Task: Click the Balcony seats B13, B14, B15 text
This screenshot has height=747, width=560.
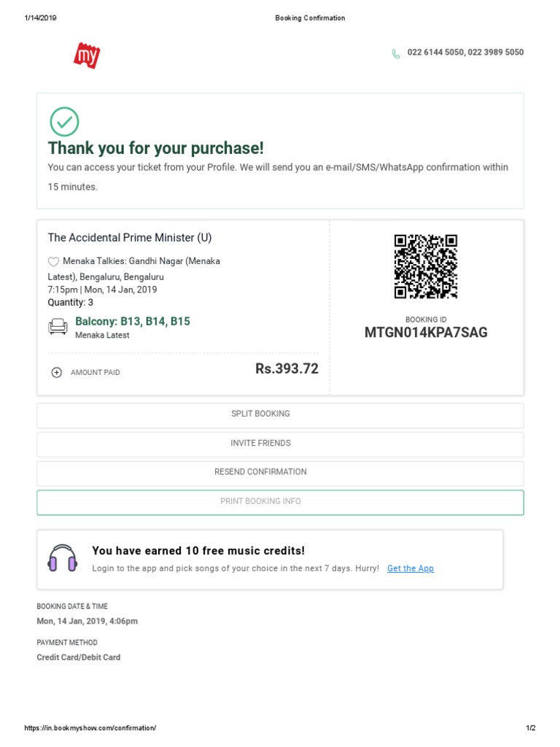Action: coord(133,322)
